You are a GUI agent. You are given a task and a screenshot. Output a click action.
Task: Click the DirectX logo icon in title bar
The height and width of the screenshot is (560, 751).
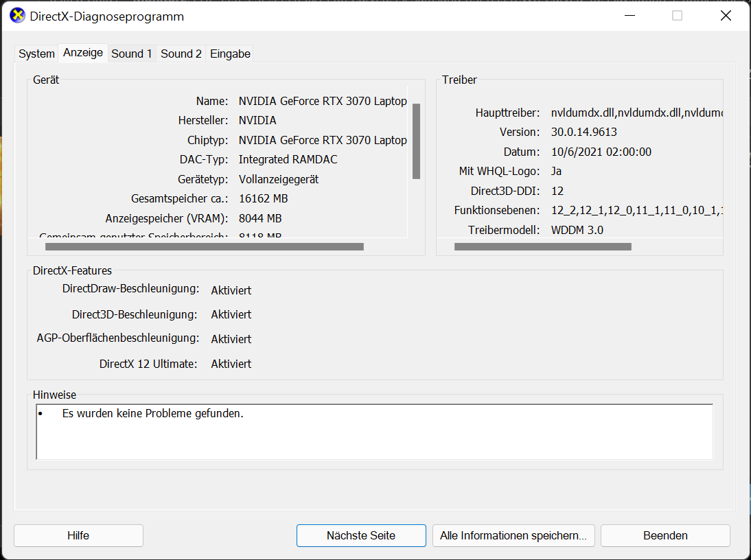click(17, 16)
